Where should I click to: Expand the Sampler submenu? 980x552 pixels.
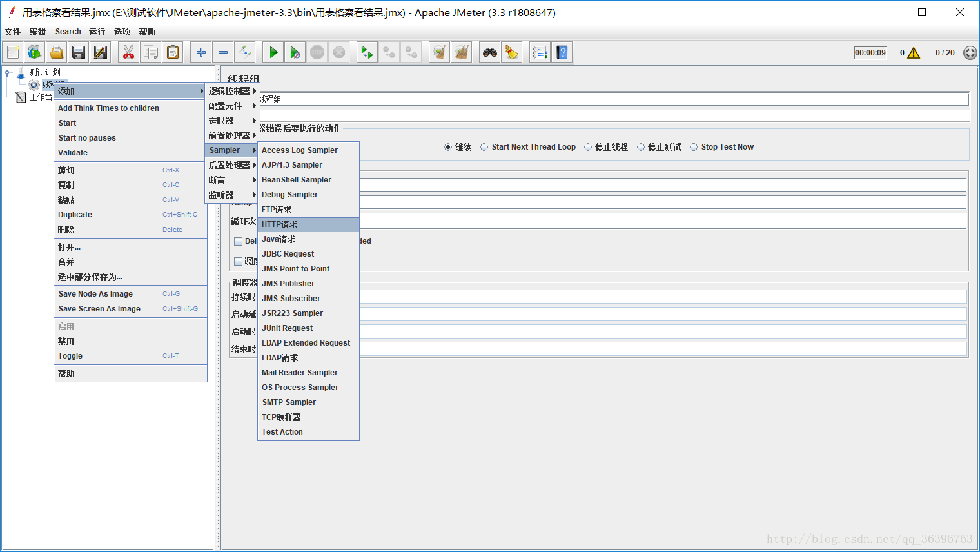point(232,150)
